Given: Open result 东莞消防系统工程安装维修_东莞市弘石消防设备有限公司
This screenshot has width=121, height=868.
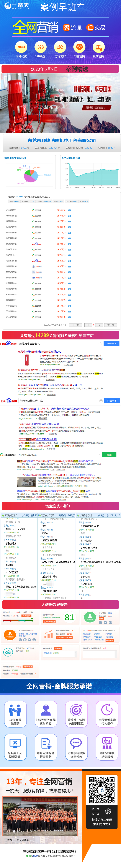Looking at the screenshot, I should pyautogui.click(x=50, y=385).
